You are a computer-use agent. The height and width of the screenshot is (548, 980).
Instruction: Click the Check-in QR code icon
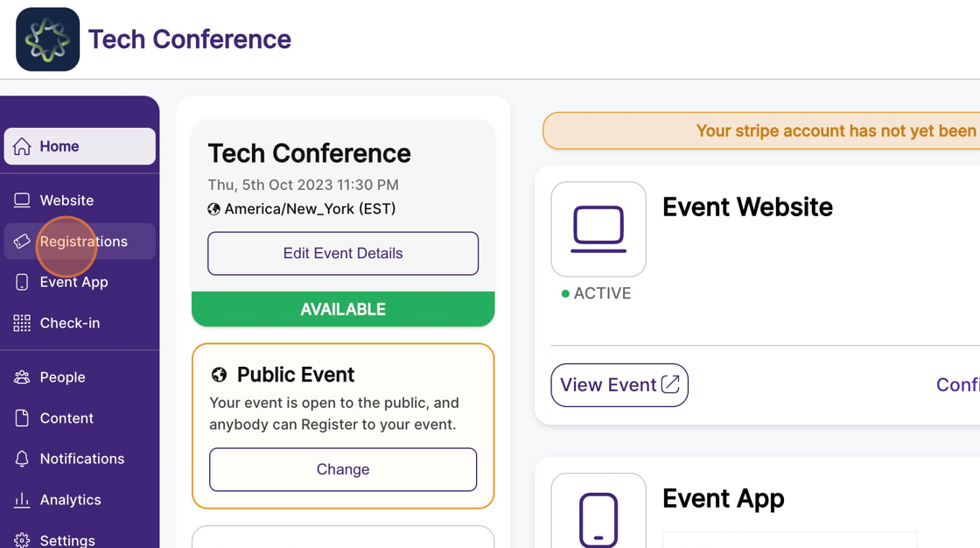pyautogui.click(x=22, y=323)
